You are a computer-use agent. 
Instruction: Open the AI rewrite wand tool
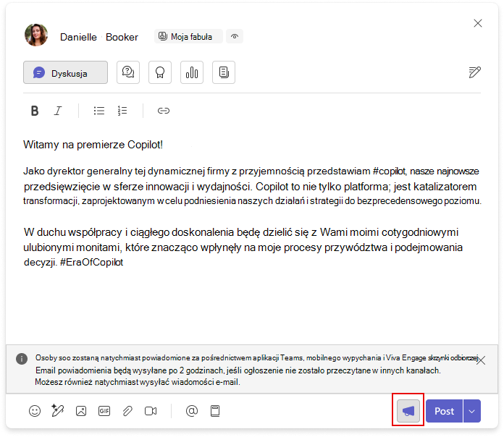point(58,411)
